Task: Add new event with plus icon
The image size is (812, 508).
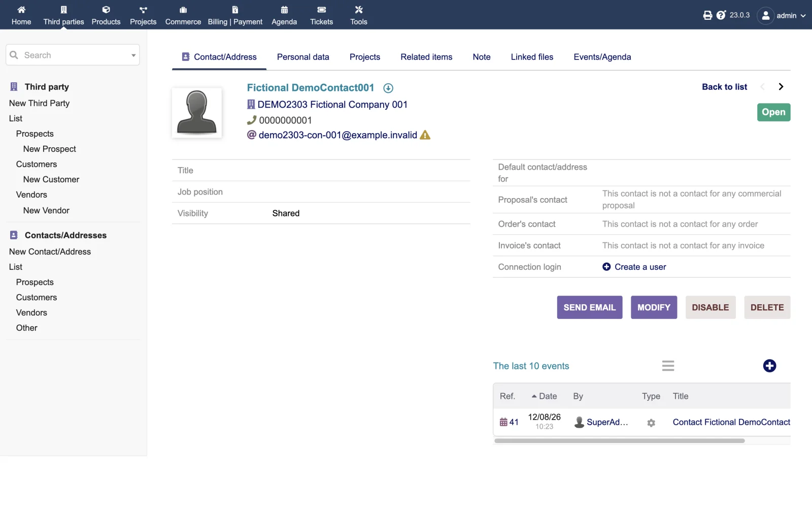Action: click(769, 366)
